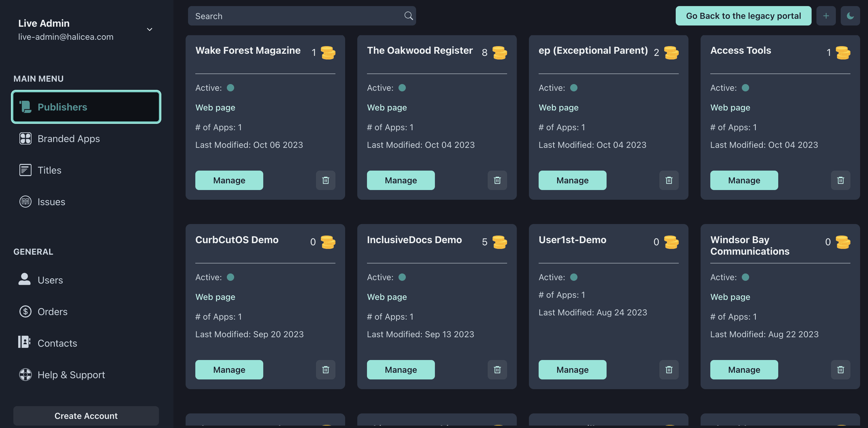Open Users in General menu
Screen dimensions: 868x428
tap(50, 280)
